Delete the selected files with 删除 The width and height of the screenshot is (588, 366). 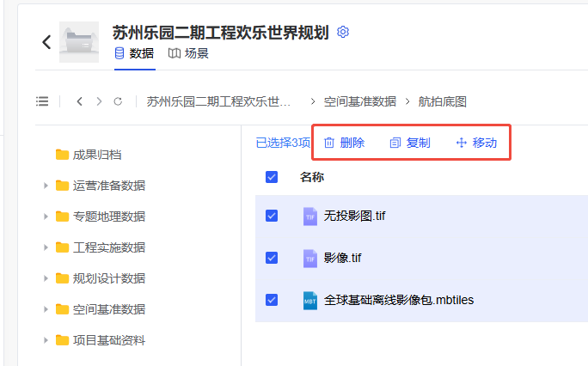tap(344, 143)
